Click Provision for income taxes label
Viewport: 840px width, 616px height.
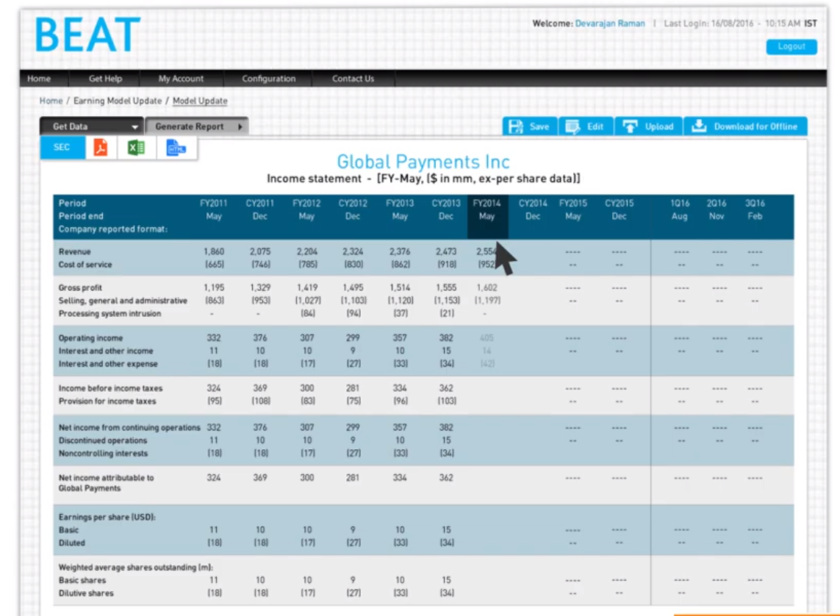pos(107,401)
